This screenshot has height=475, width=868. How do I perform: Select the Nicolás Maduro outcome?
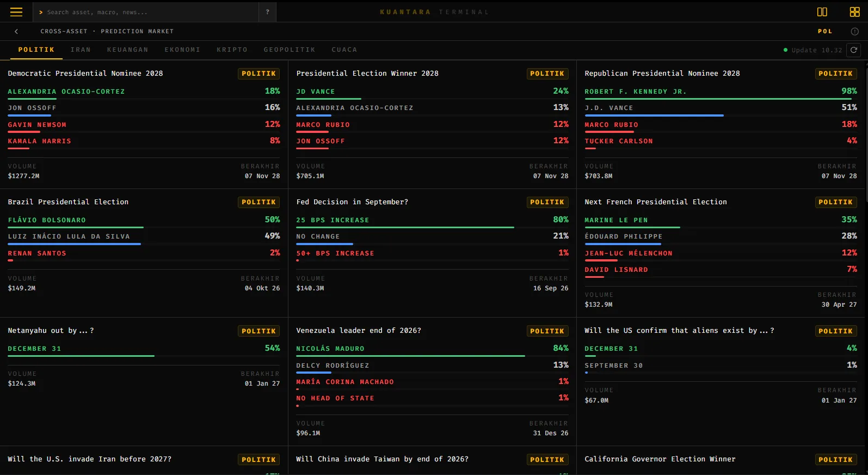(x=432, y=349)
